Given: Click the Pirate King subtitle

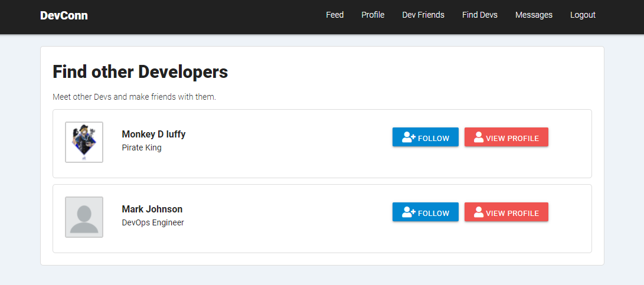Looking at the screenshot, I should pyautogui.click(x=142, y=148).
